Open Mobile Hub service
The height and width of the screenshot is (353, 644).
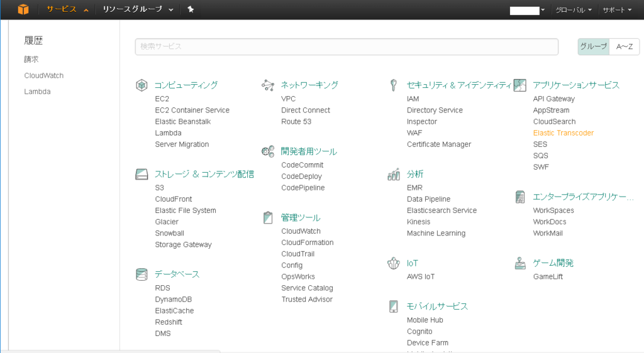coord(425,320)
